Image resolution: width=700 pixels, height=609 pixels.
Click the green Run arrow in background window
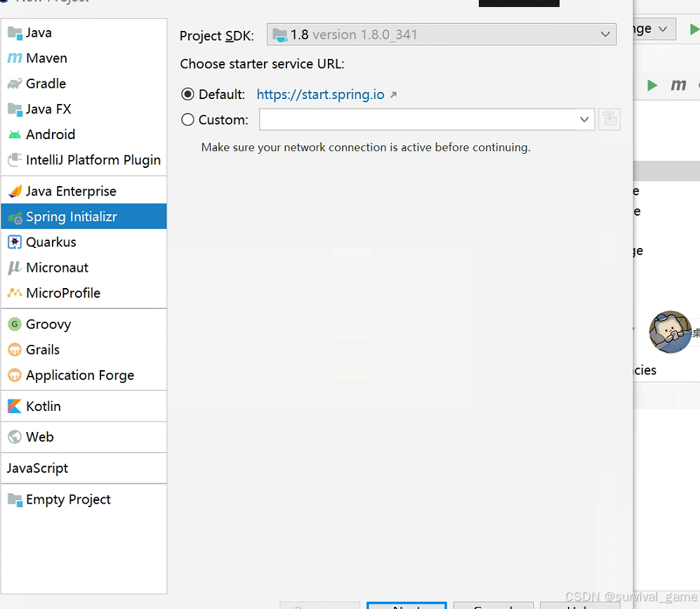click(x=652, y=85)
